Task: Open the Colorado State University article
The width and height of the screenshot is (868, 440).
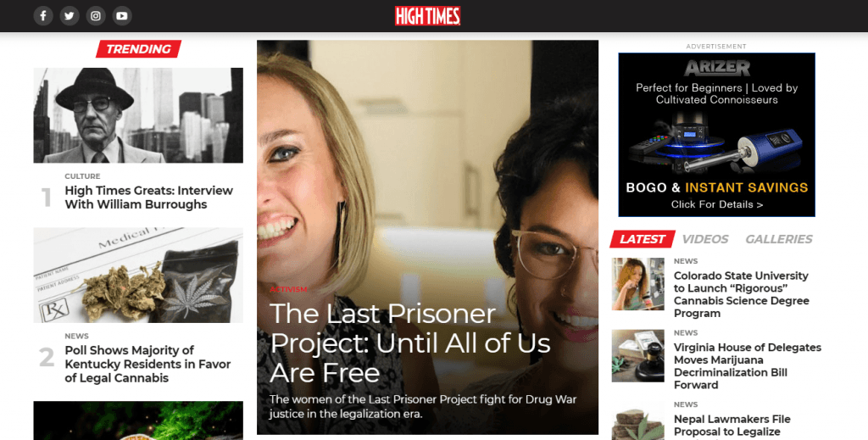Action: point(741,294)
